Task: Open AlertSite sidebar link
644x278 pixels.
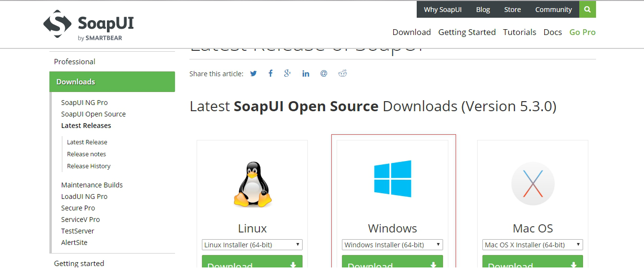Action: click(x=74, y=243)
